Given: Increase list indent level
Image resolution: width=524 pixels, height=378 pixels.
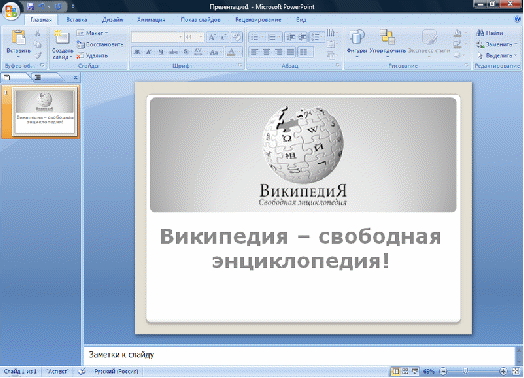Looking at the screenshot, I should 302,37.
